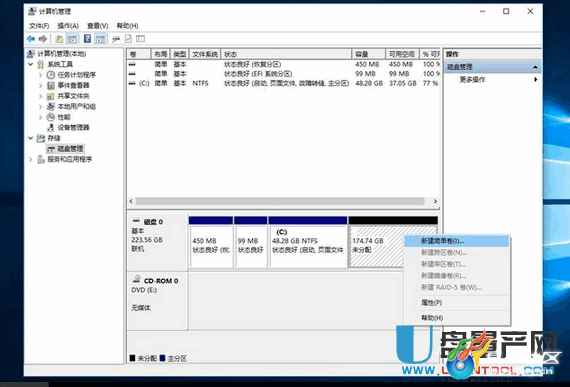Click the 卷 column header
Screen dimensions: 570x387
[139, 54]
